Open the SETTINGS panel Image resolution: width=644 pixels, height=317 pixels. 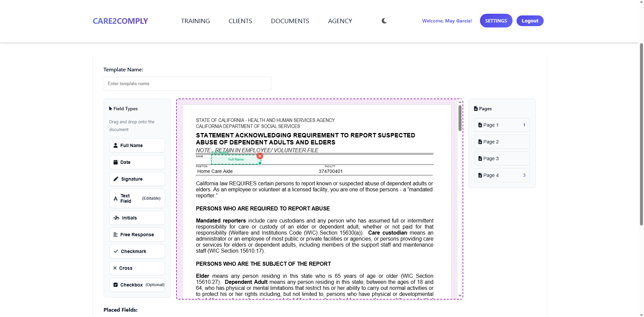point(496,20)
